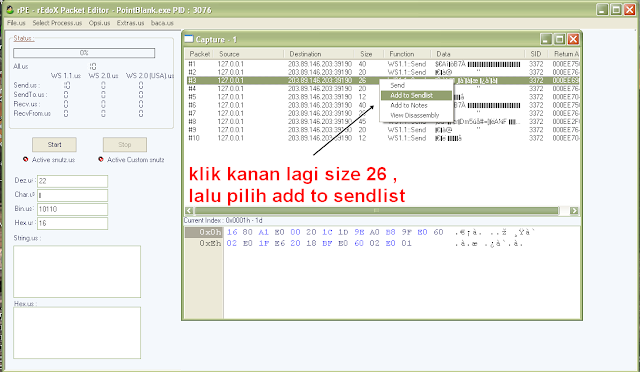This screenshot has width=640, height=372.
Task: Click the rPE application icon in title bar
Action: [x=11, y=9]
